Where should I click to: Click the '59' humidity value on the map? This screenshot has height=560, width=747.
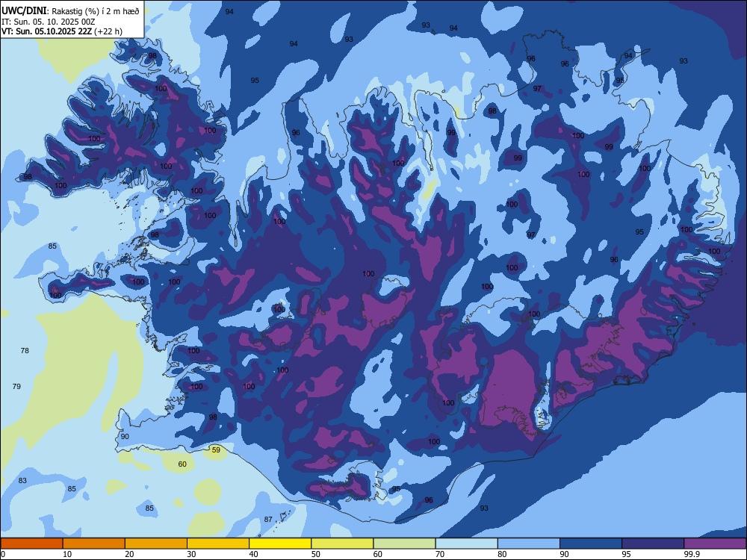click(216, 450)
